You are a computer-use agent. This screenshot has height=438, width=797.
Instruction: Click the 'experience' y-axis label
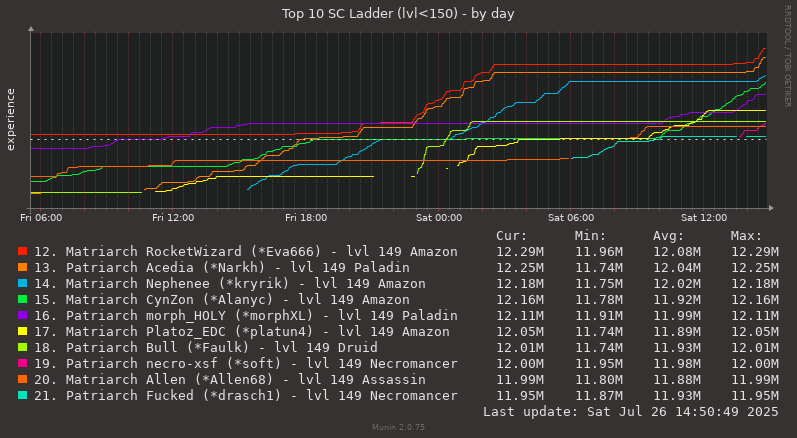pyautogui.click(x=10, y=119)
